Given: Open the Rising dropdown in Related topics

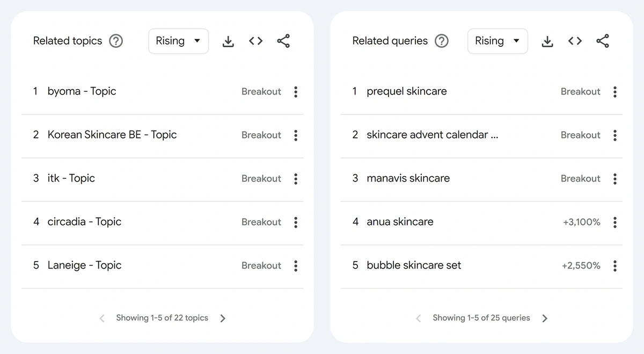Looking at the screenshot, I should click(178, 41).
